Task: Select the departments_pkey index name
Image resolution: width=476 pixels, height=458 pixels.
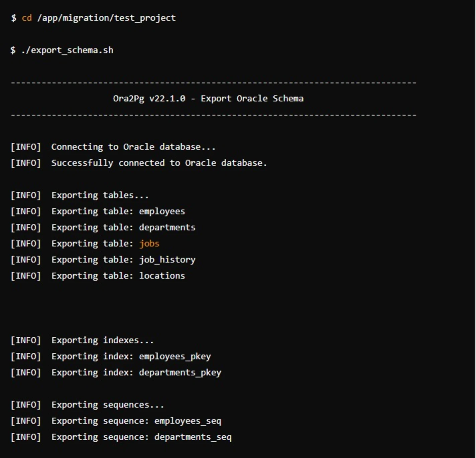Action: [x=180, y=372]
